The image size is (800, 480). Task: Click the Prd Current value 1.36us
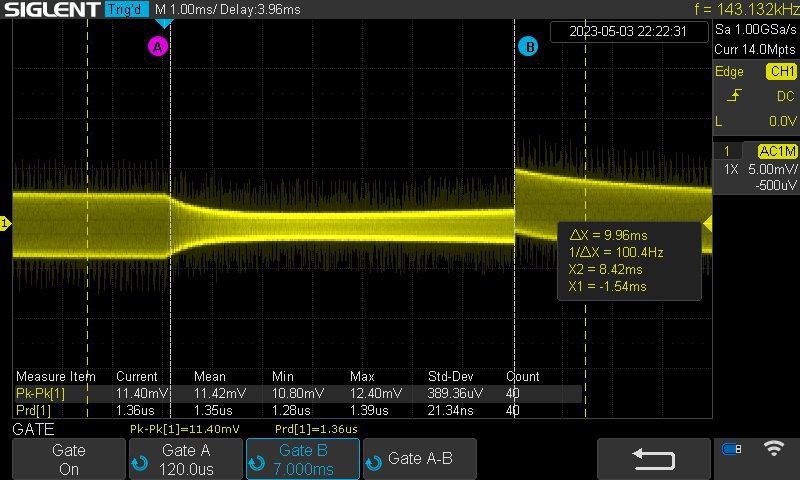(x=135, y=410)
